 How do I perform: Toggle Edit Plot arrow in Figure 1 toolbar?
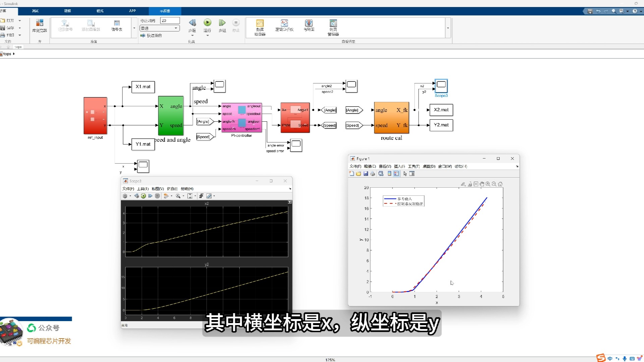click(x=405, y=174)
